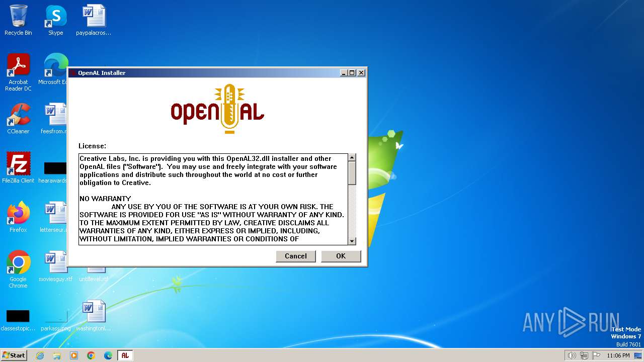644x362 pixels.
Task: Select the paypalacros document icon
Action: click(x=94, y=20)
